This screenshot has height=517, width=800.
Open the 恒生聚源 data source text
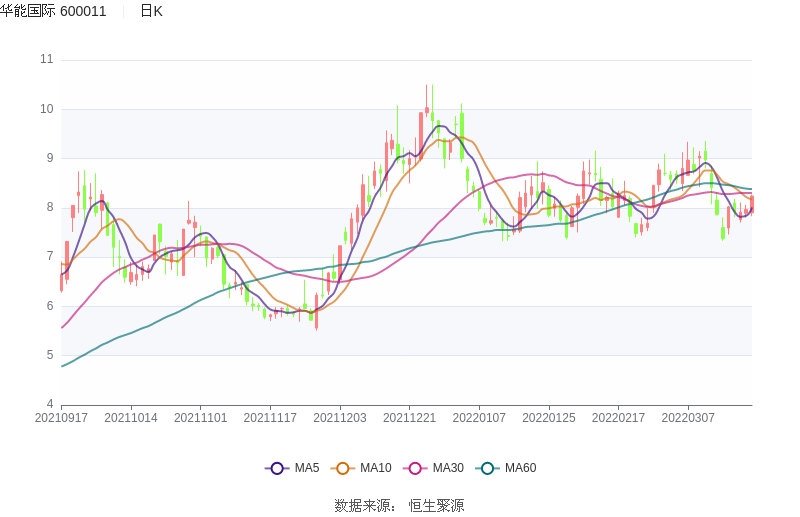436,506
